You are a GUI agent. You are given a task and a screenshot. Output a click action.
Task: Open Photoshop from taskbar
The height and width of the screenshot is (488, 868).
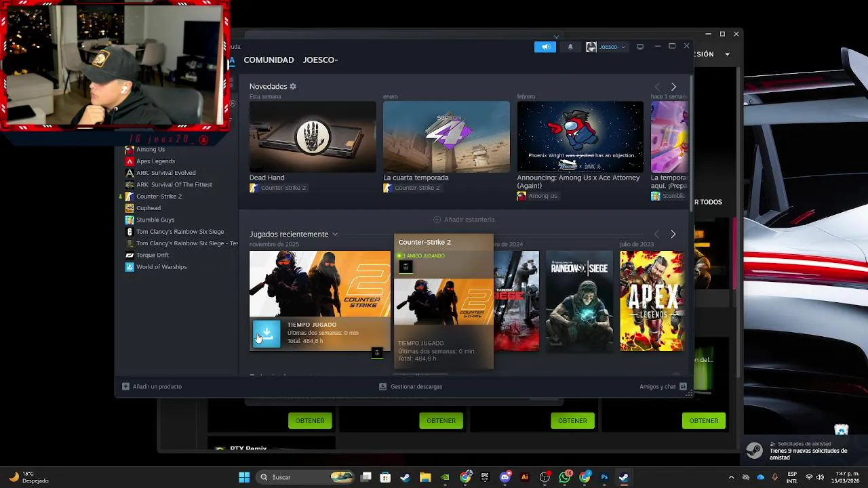[604, 477]
